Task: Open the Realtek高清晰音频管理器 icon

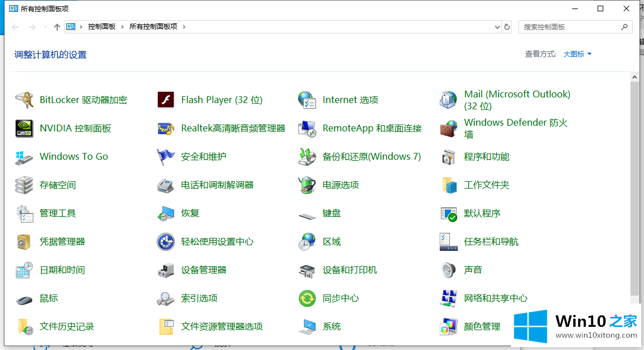Action: pos(165,128)
